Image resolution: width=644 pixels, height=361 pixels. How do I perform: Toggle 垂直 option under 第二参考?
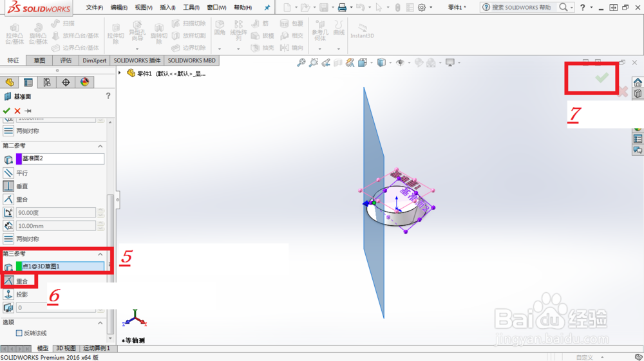pos(8,186)
